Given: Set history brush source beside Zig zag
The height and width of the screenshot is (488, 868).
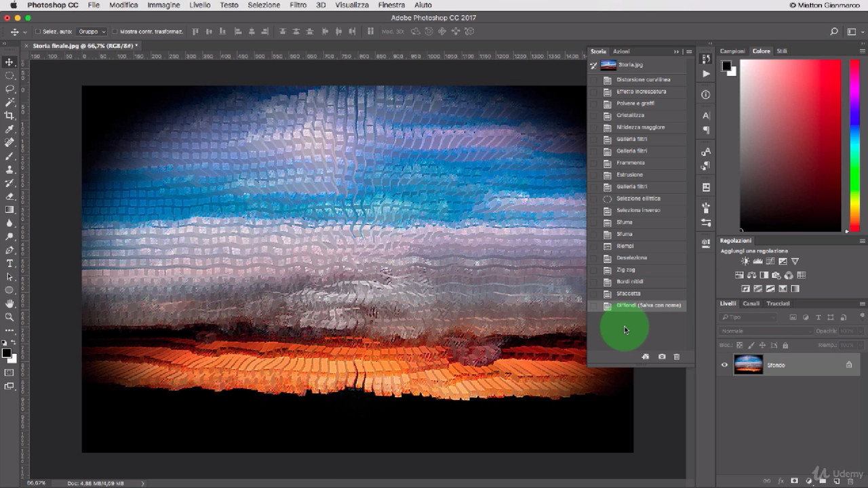Looking at the screenshot, I should (x=593, y=270).
